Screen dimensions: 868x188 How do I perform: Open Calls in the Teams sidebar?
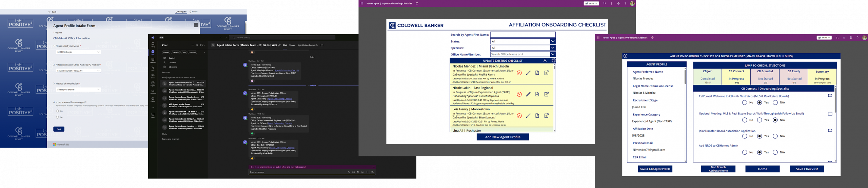pos(153,68)
